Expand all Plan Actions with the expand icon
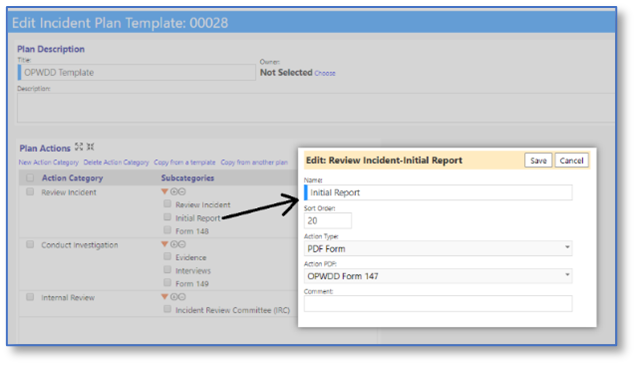 pos(79,146)
